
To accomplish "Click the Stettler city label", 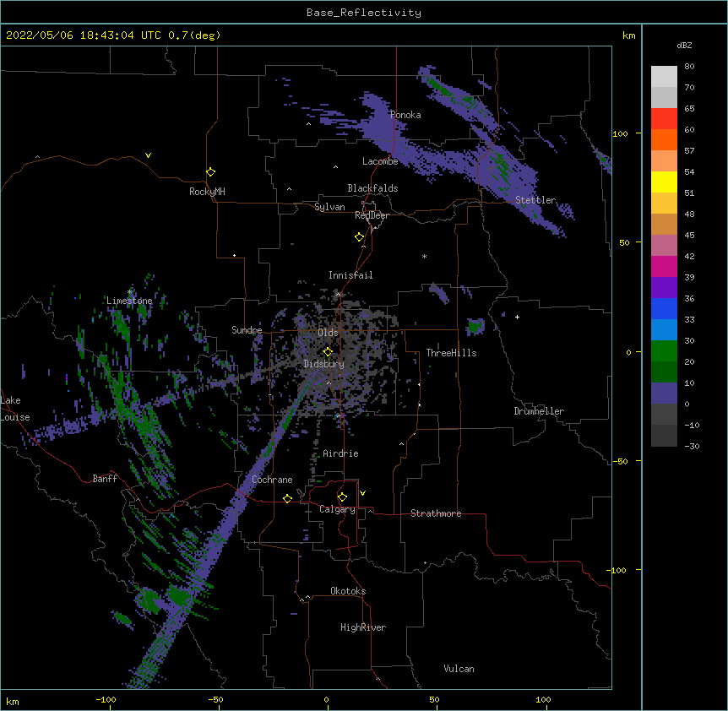I will (x=535, y=200).
